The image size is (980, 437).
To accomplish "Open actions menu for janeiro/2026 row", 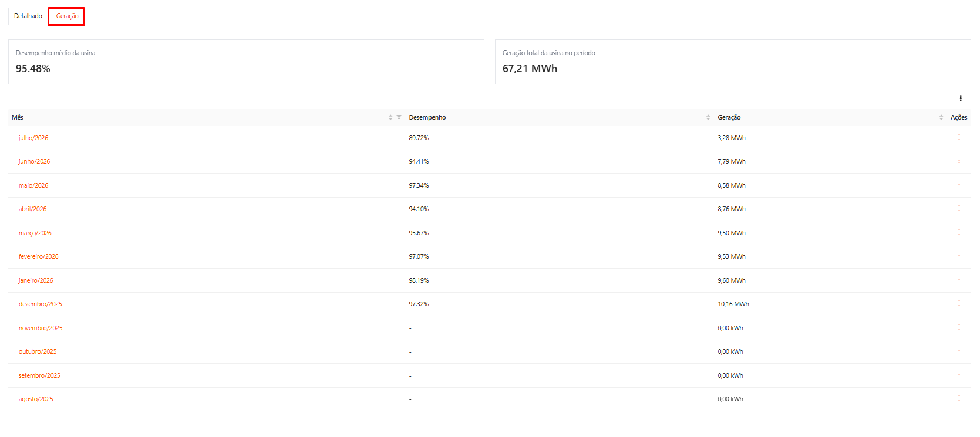I will 959,280.
